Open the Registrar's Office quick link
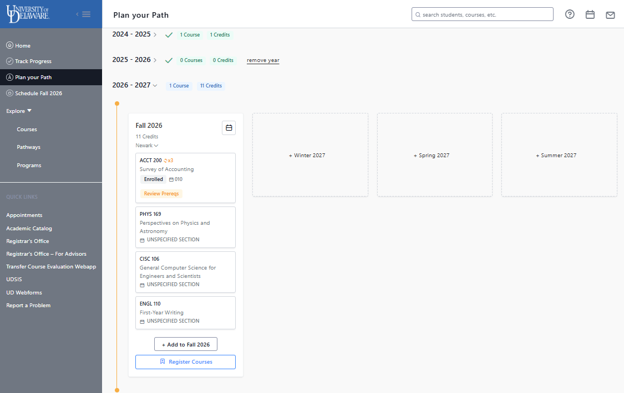Screen dimensions: 624x393 pyautogui.click(x=27, y=241)
